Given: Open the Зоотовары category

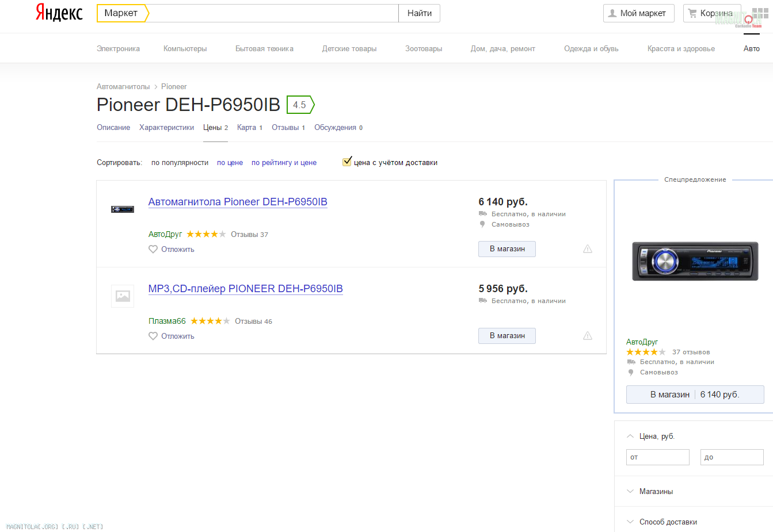Looking at the screenshot, I should click(424, 49).
